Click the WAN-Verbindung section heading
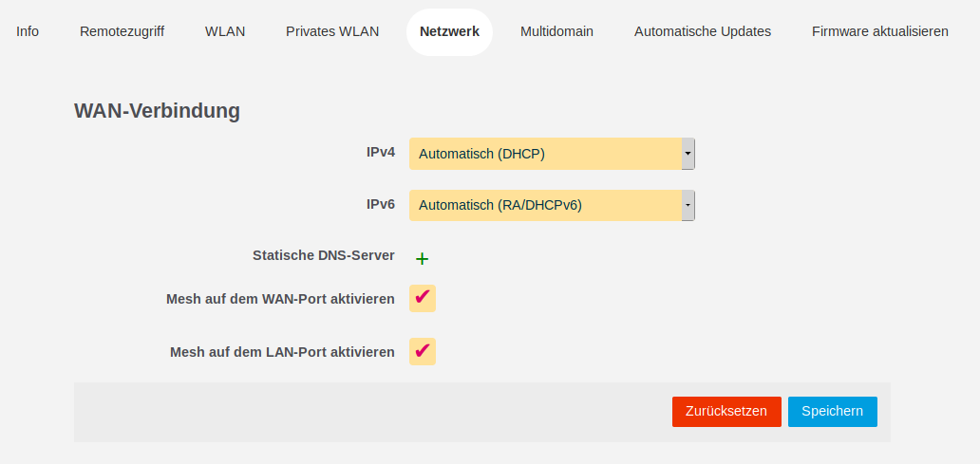The width and height of the screenshot is (980, 464). tap(157, 111)
